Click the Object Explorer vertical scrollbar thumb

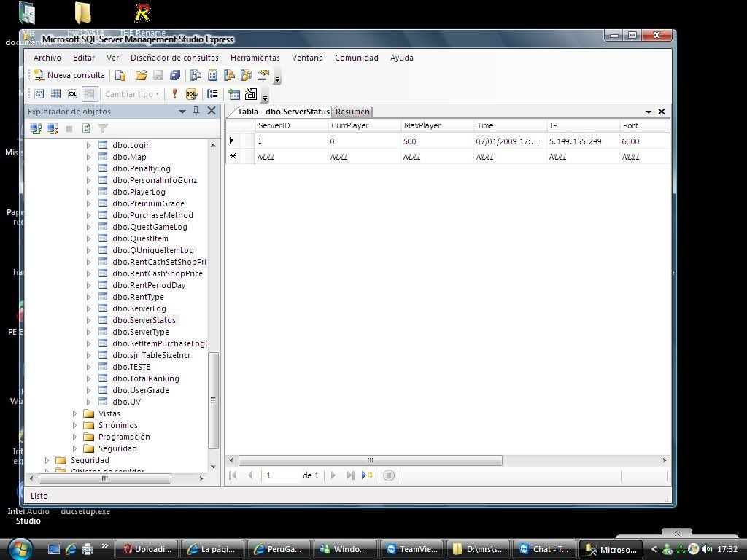tap(214, 400)
